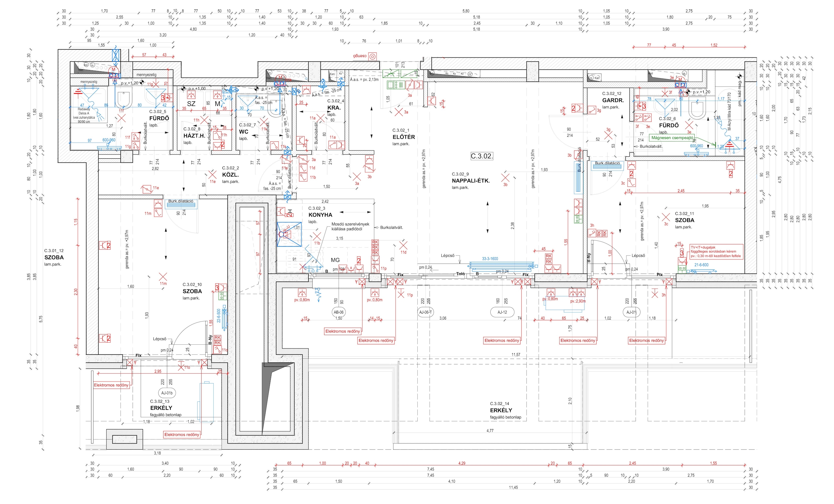Select the 22-6-500 radiator label
Viewport: 834px width, 504px height.
pyautogui.click(x=219, y=315)
